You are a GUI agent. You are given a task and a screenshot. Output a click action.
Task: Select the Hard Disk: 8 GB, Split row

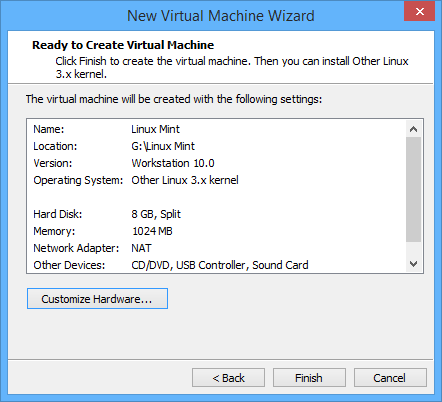[x=216, y=214]
